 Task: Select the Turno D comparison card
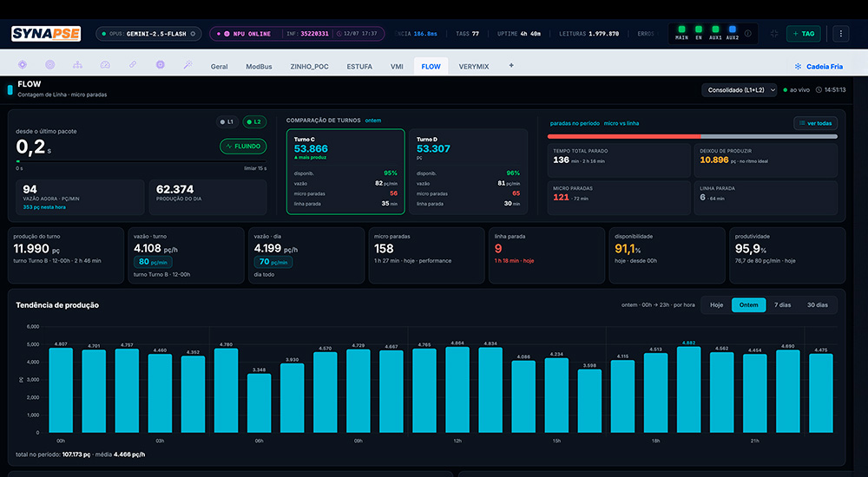(469, 172)
